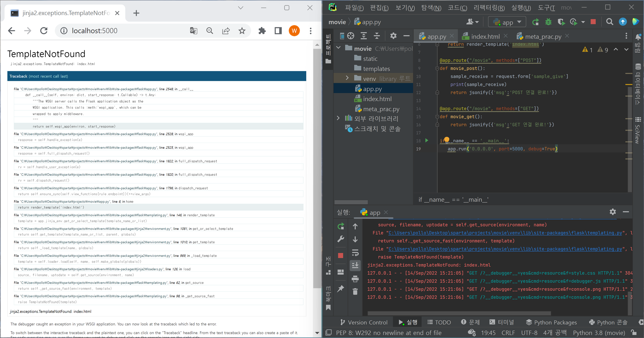This screenshot has width=644, height=338.
Task: Move down the stack trace with down arrow
Action: coord(355,239)
